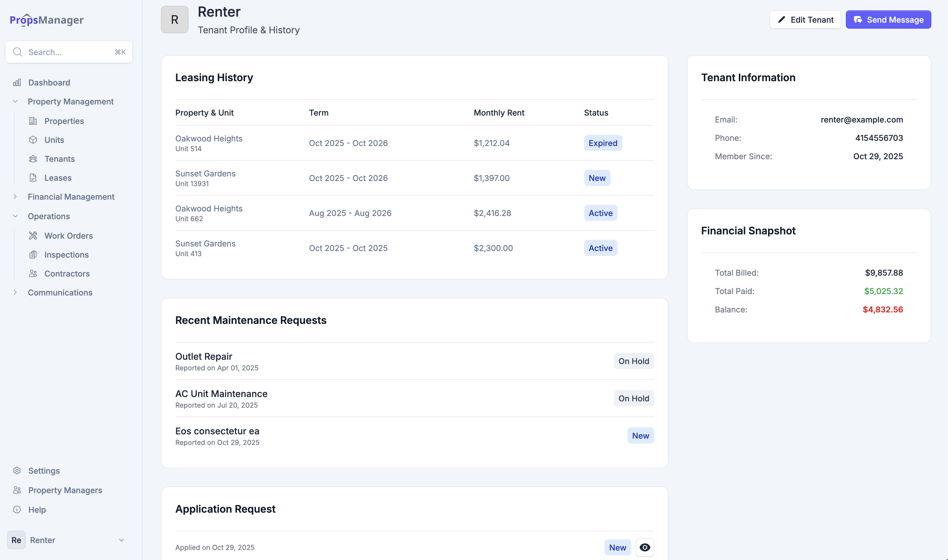Go to the Property Management section
This screenshot has width=948, height=560.
click(71, 101)
